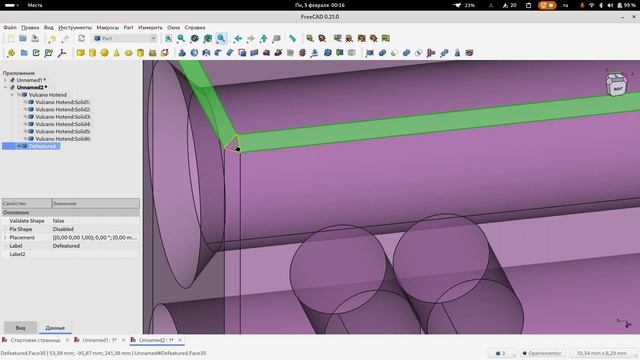Viewport: 640px width, 360px height.
Task: Select Vulcano Hotend:Solid1 in tree
Action: tap(62, 102)
